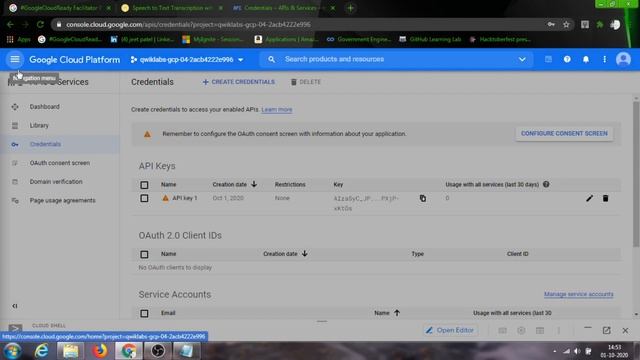Open the API key 1 name link

184,198
